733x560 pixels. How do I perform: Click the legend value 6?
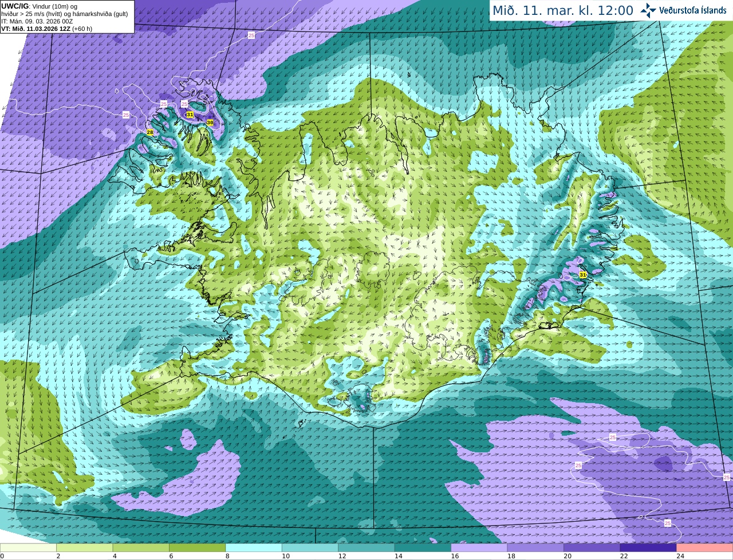pyautogui.click(x=171, y=556)
